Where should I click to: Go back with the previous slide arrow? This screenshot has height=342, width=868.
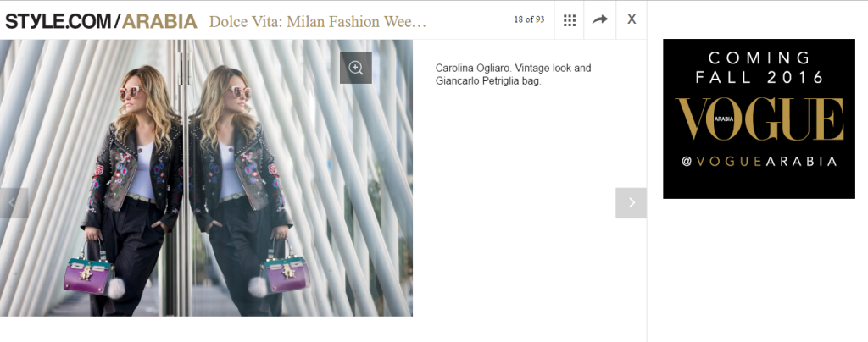coord(14,203)
